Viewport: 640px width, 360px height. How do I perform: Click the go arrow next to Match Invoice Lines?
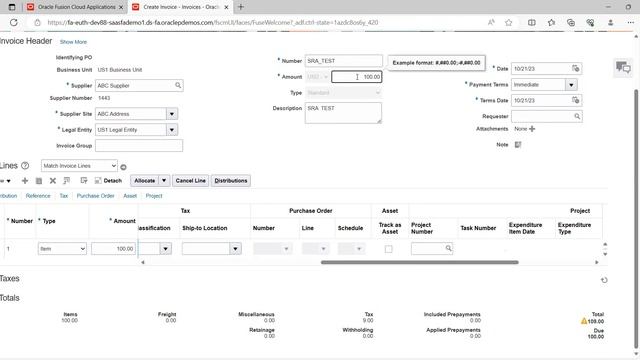click(123, 167)
